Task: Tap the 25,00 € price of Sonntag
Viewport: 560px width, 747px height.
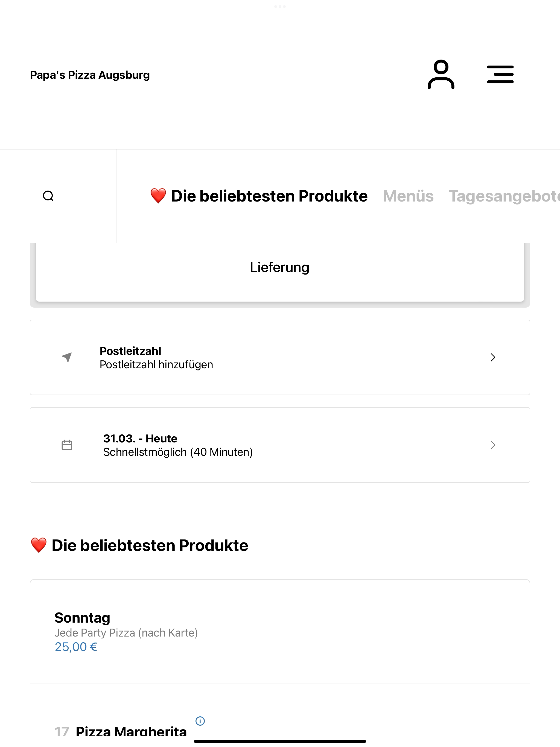Action: pos(76,647)
